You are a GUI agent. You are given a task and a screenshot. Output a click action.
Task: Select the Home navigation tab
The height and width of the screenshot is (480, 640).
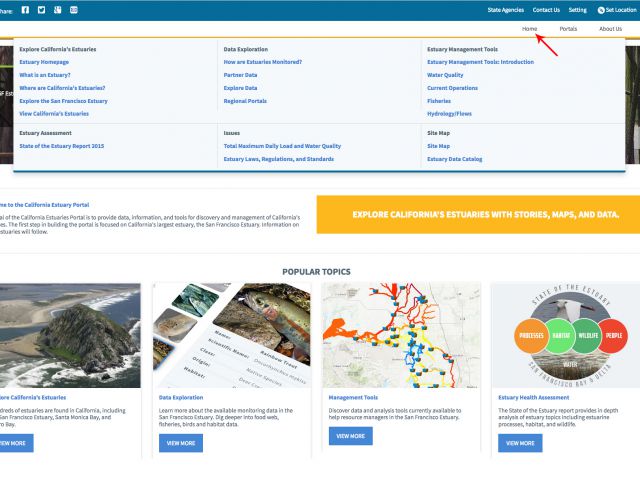tap(529, 29)
